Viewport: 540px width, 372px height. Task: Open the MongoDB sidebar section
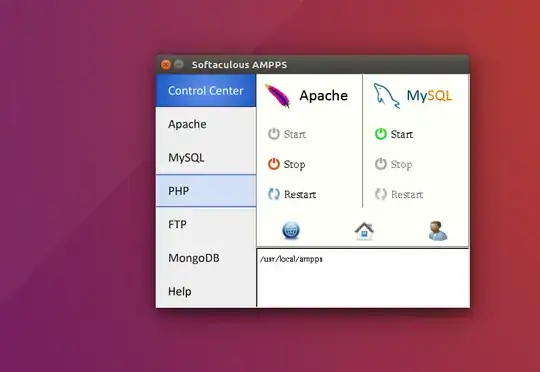coord(206,258)
